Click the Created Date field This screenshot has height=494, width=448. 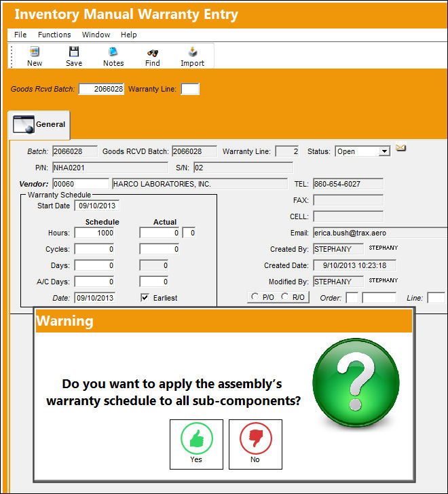tap(355, 265)
